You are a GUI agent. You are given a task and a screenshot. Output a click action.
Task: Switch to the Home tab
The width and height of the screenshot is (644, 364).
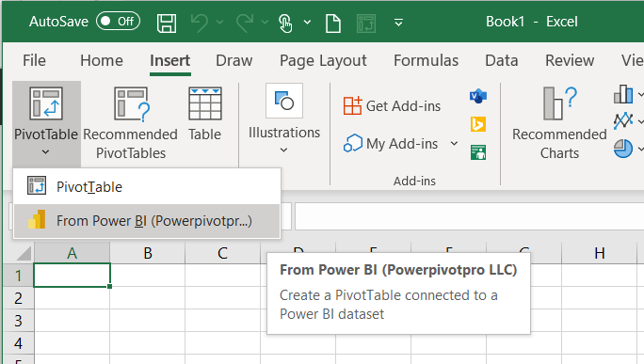pos(102,61)
